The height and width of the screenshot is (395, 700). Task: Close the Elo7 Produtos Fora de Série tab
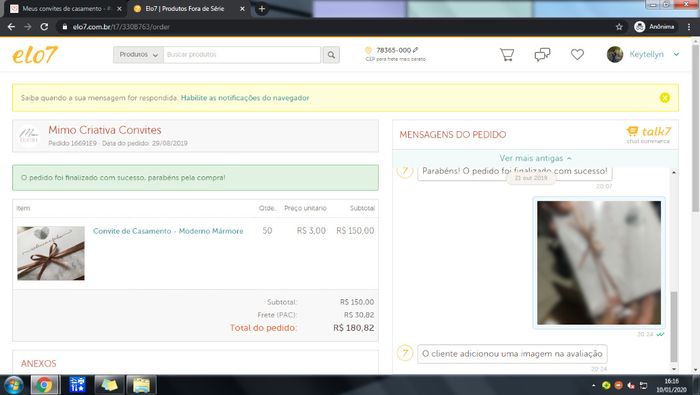[x=242, y=8]
